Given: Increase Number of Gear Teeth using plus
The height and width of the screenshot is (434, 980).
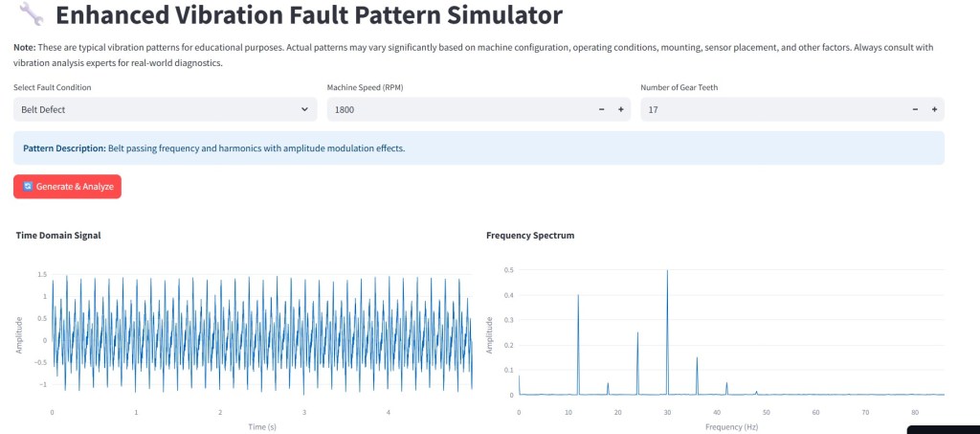Looking at the screenshot, I should point(934,110).
